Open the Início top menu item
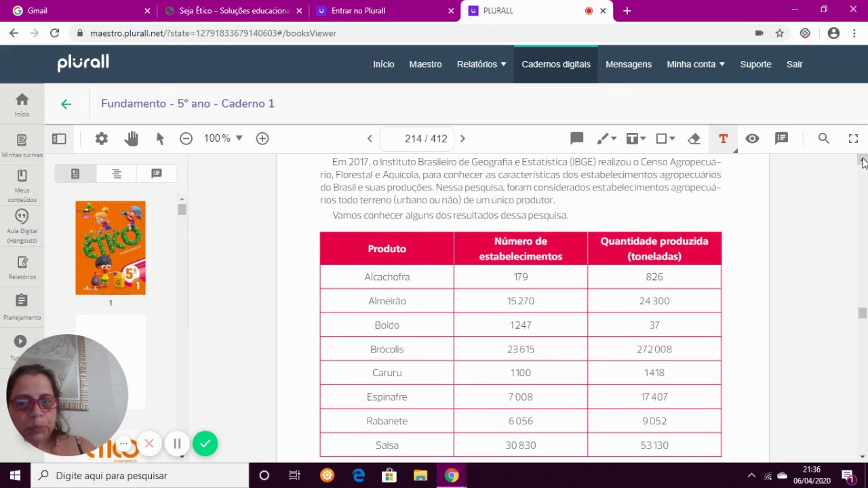868x488 pixels. click(383, 64)
